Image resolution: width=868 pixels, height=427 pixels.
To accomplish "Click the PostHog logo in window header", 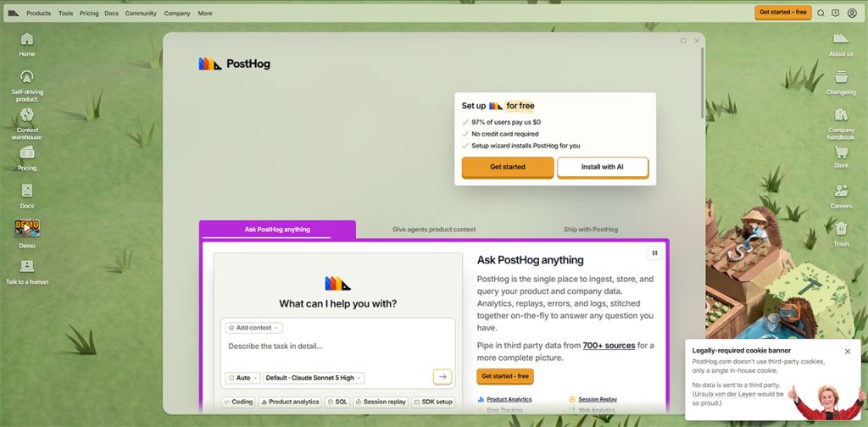I will (x=235, y=64).
